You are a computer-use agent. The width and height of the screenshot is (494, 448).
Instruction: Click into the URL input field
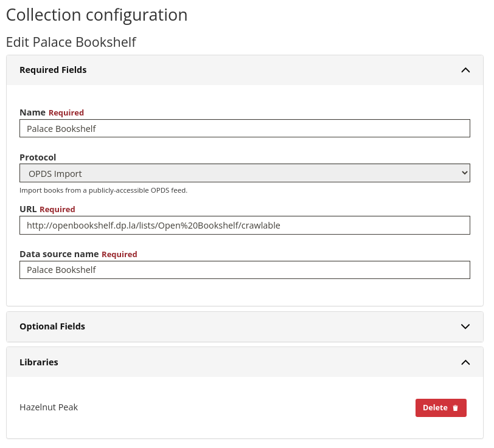pos(245,225)
